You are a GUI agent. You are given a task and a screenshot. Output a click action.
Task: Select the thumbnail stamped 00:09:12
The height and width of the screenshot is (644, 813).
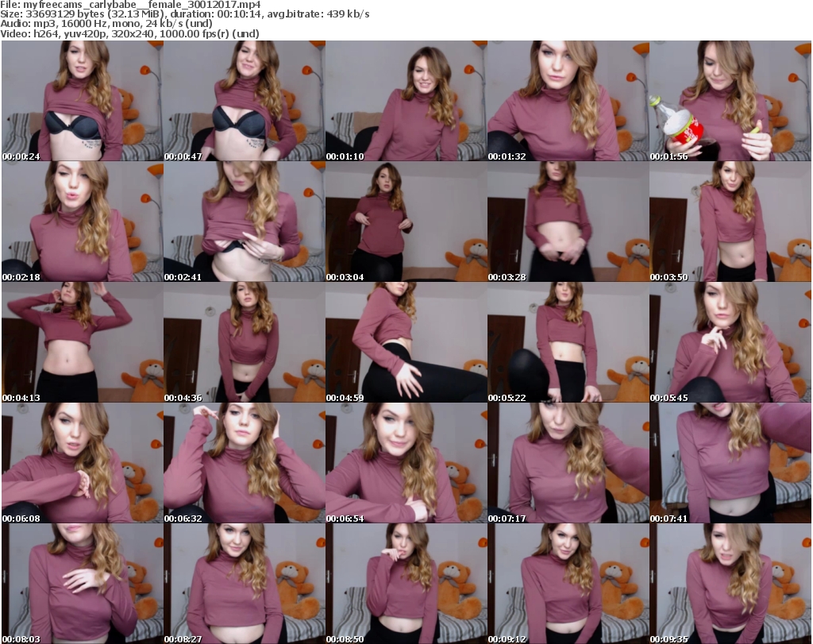pos(568,584)
